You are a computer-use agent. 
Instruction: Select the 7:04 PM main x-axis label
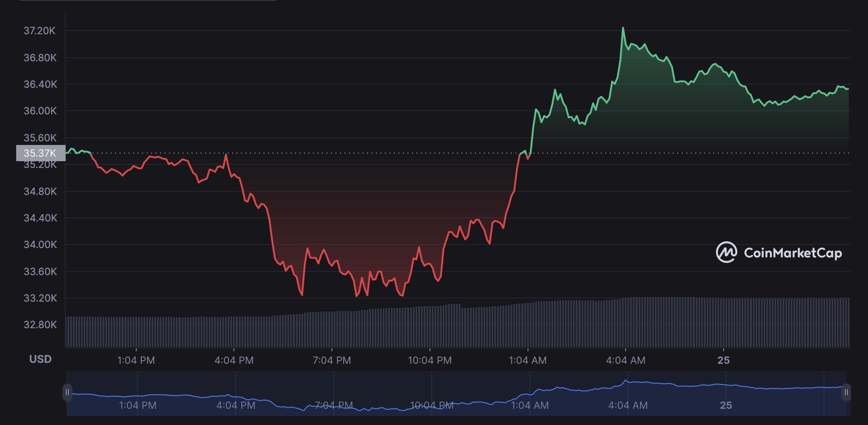(331, 360)
